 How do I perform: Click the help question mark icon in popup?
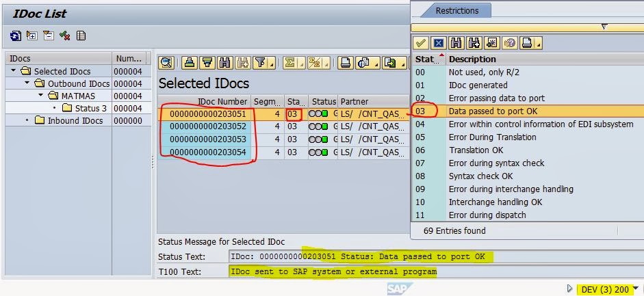510,42
